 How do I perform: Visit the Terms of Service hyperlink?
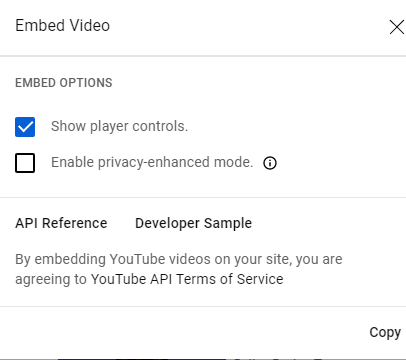(187, 279)
